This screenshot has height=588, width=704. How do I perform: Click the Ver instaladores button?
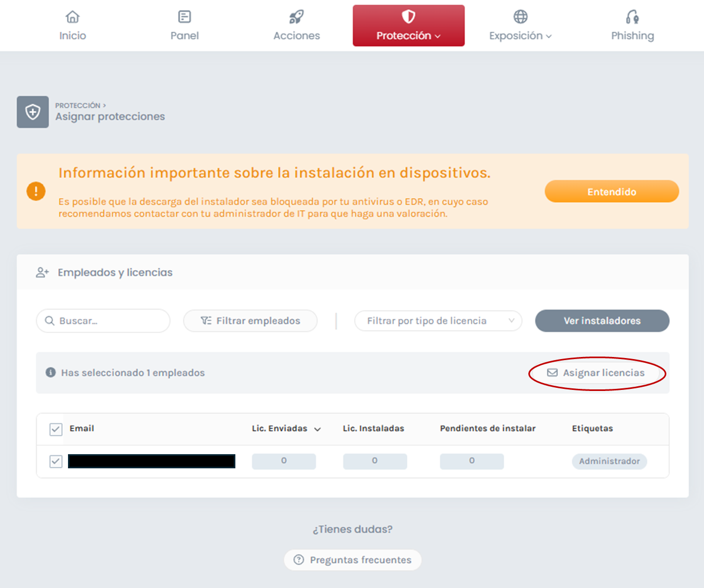click(x=601, y=321)
